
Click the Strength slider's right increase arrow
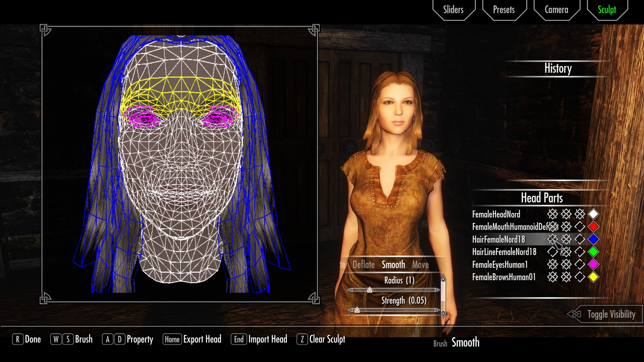click(437, 310)
